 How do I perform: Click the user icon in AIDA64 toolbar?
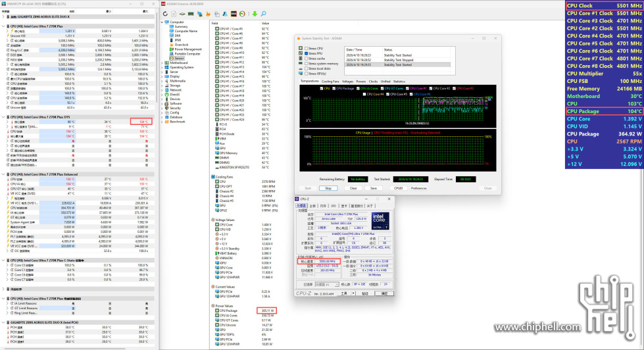[x=225, y=14]
